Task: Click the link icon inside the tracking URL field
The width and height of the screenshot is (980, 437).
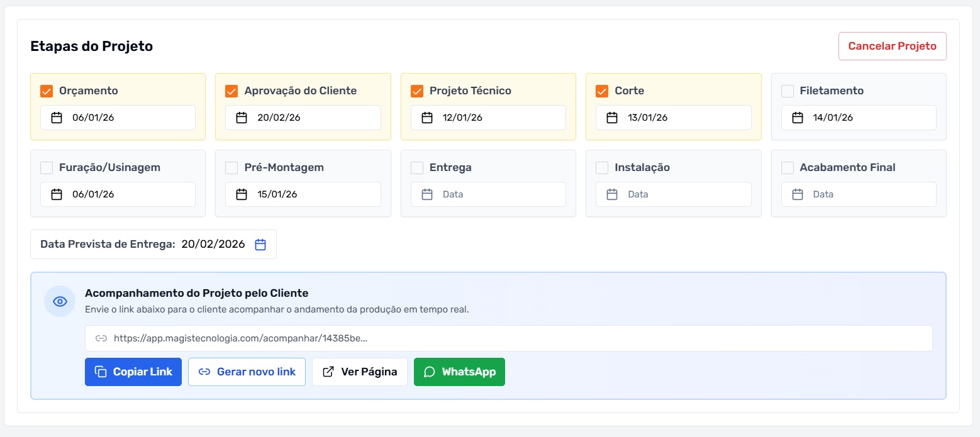Action: coord(101,338)
